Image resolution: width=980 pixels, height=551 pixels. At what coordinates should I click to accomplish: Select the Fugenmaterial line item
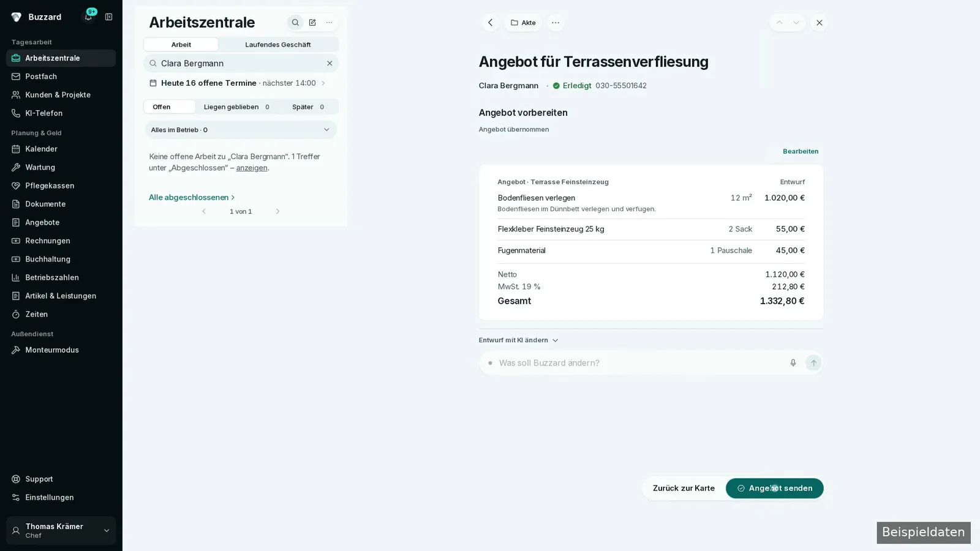tap(651, 250)
